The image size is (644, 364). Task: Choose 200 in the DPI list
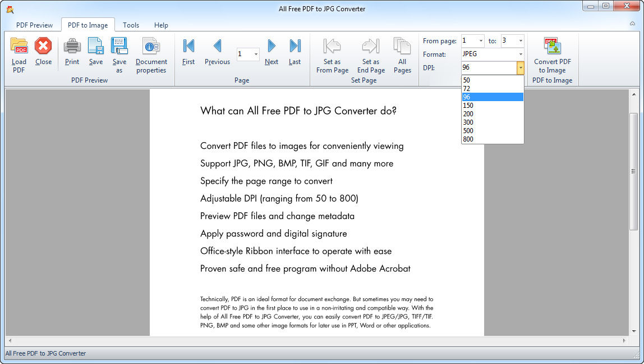[493, 114]
